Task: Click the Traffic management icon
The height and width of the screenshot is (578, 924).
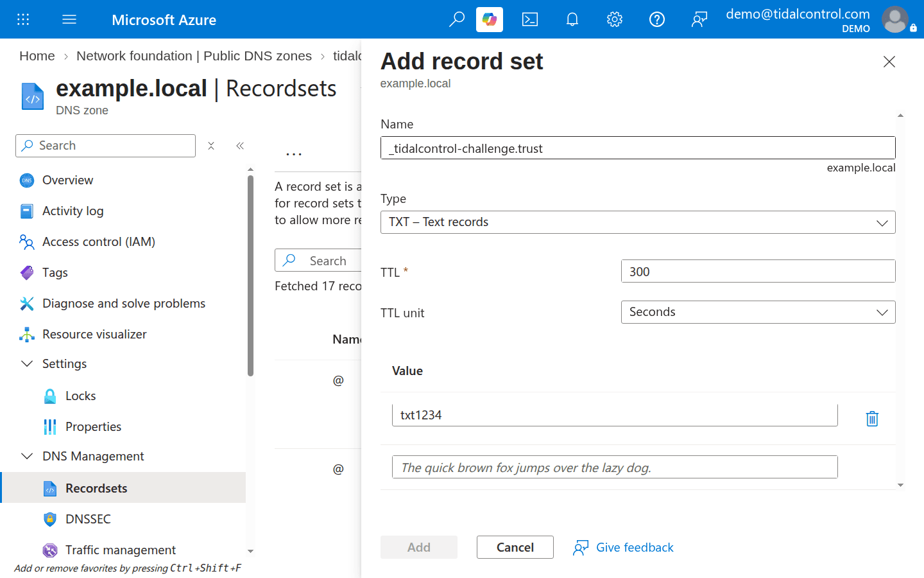Action: pyautogui.click(x=50, y=550)
